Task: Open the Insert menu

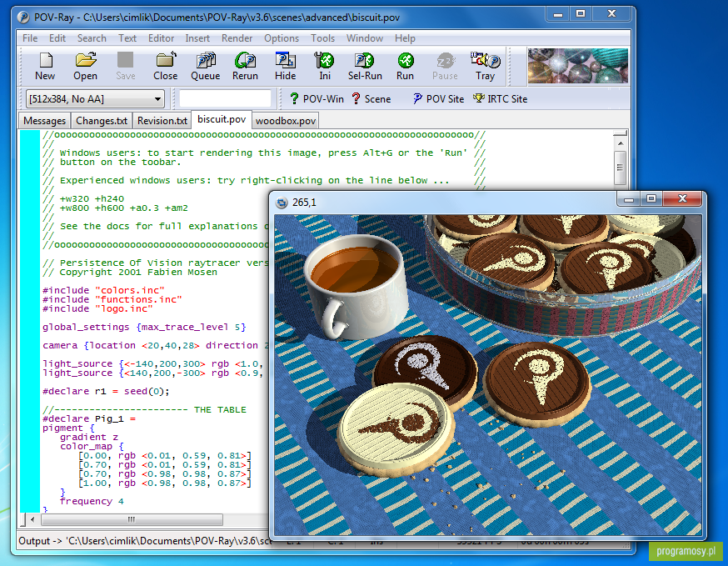Action: pyautogui.click(x=197, y=38)
